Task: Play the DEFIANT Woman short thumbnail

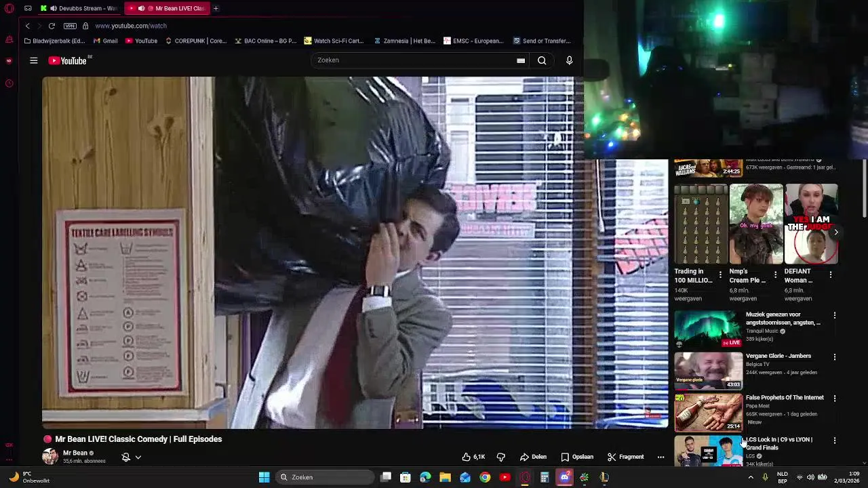Action: coord(812,224)
